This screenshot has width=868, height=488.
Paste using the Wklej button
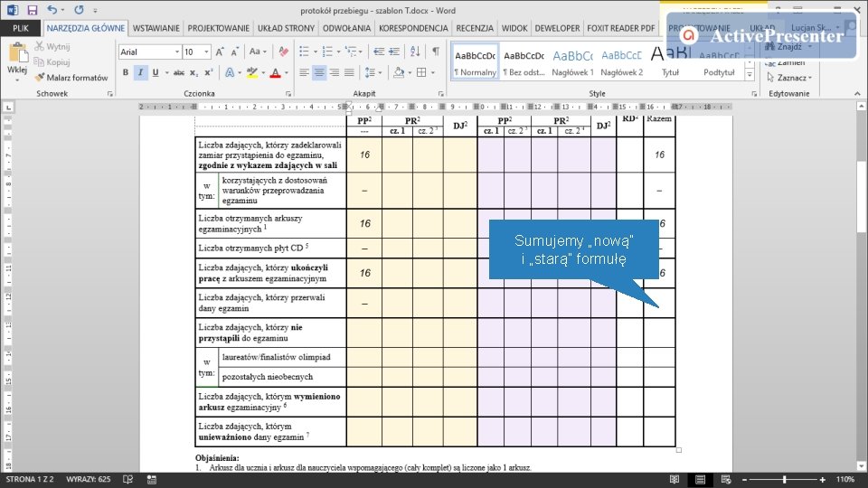click(x=17, y=61)
